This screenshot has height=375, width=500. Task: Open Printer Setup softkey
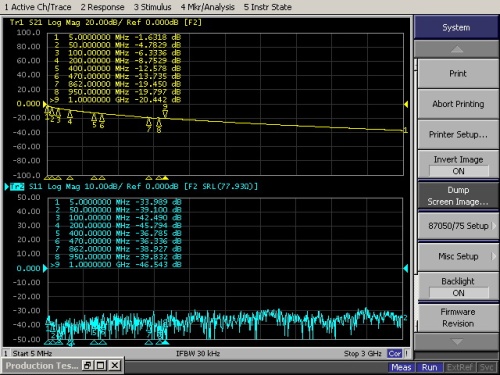(x=458, y=135)
